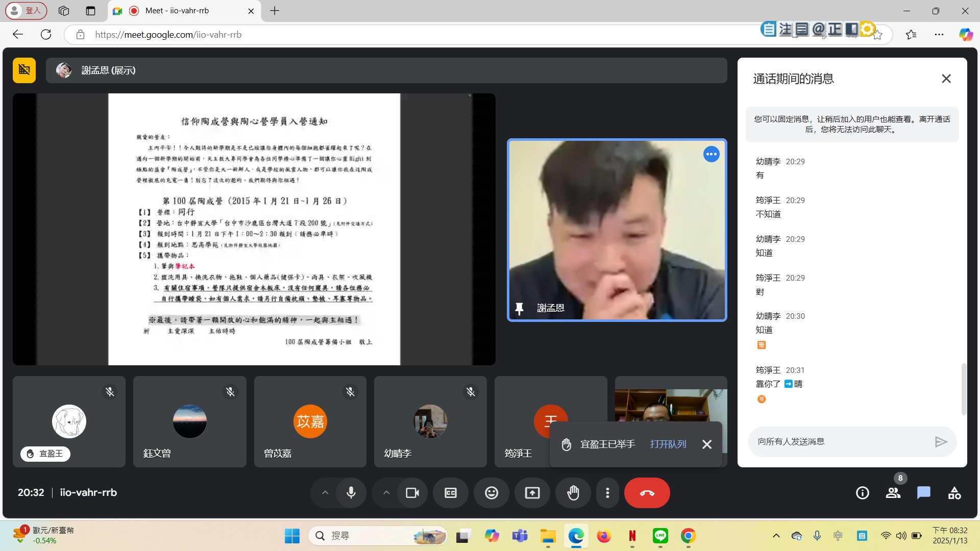The height and width of the screenshot is (551, 980).
Task: Click the send message arrow
Action: click(x=941, y=442)
